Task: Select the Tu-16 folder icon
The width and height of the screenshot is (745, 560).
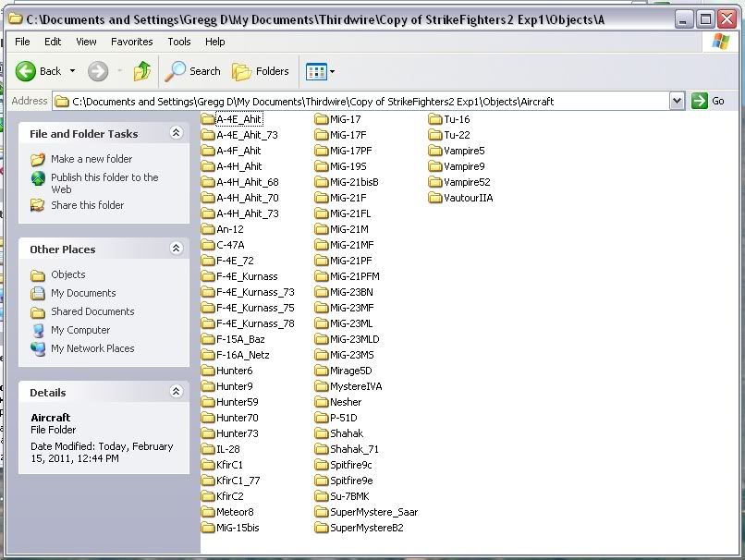Action: click(435, 118)
